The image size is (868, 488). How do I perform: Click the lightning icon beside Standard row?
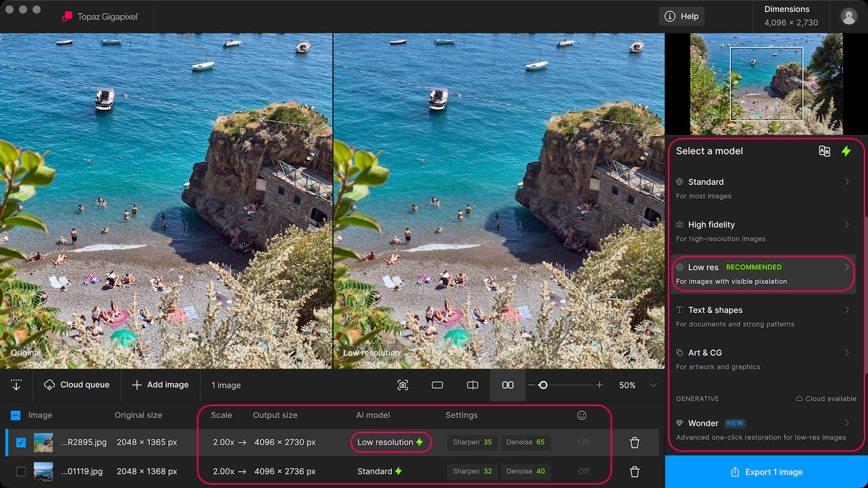[399, 472]
